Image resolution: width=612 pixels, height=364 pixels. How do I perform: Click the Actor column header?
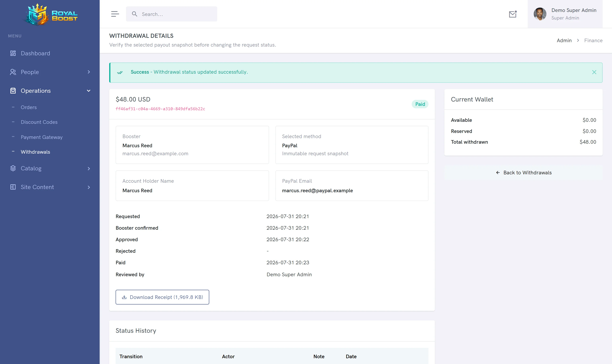point(228,356)
